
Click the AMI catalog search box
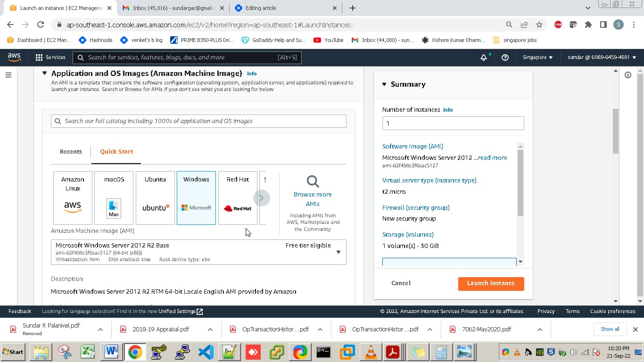pyautogui.click(x=198, y=121)
